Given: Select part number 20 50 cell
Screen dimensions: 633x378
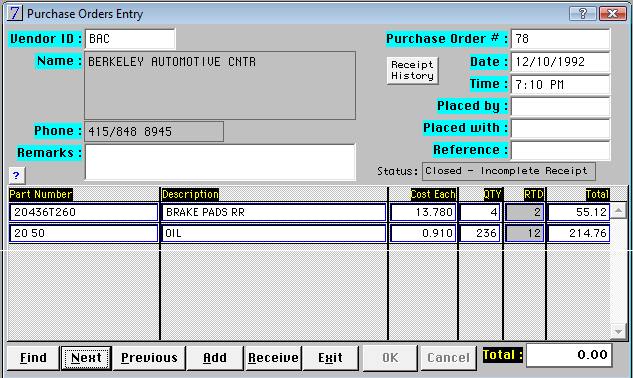Looking at the screenshot, I should click(84, 233).
